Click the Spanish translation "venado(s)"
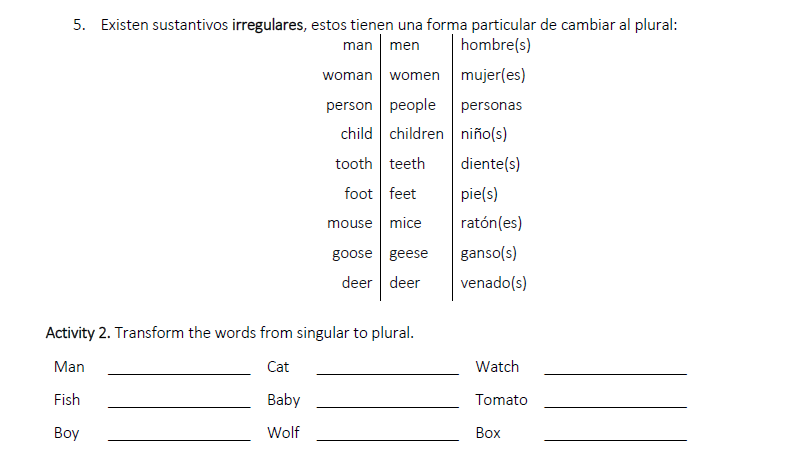 pos(493,283)
